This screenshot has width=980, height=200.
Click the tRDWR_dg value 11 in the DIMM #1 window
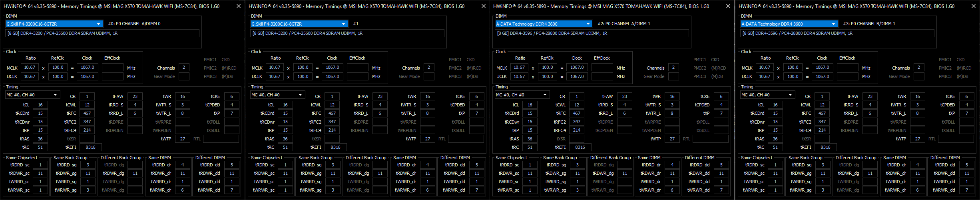pos(380,173)
